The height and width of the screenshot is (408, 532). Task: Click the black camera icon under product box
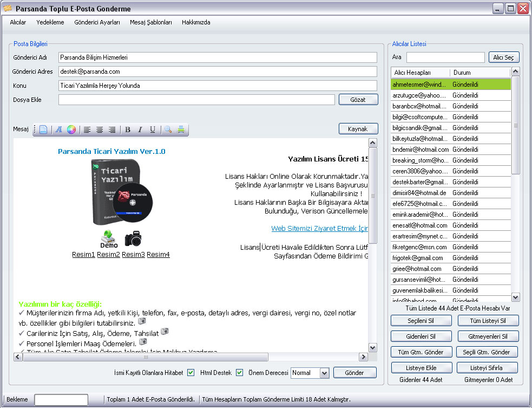(x=133, y=238)
